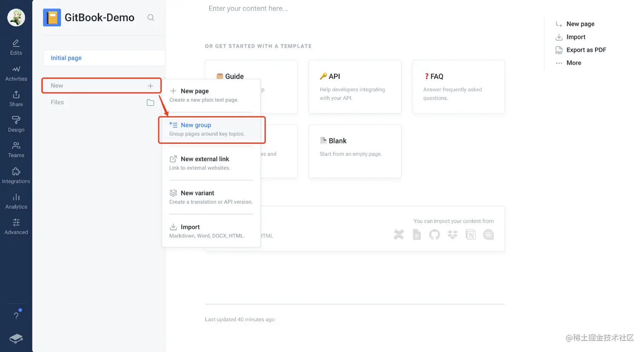
Task: Click the folder icon beside Files
Action: [x=150, y=103]
